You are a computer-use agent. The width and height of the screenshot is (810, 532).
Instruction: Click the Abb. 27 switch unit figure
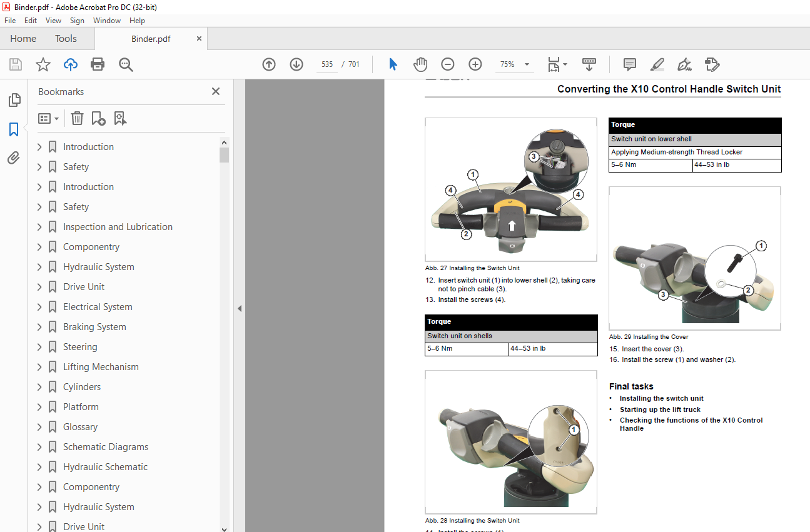[x=511, y=189]
